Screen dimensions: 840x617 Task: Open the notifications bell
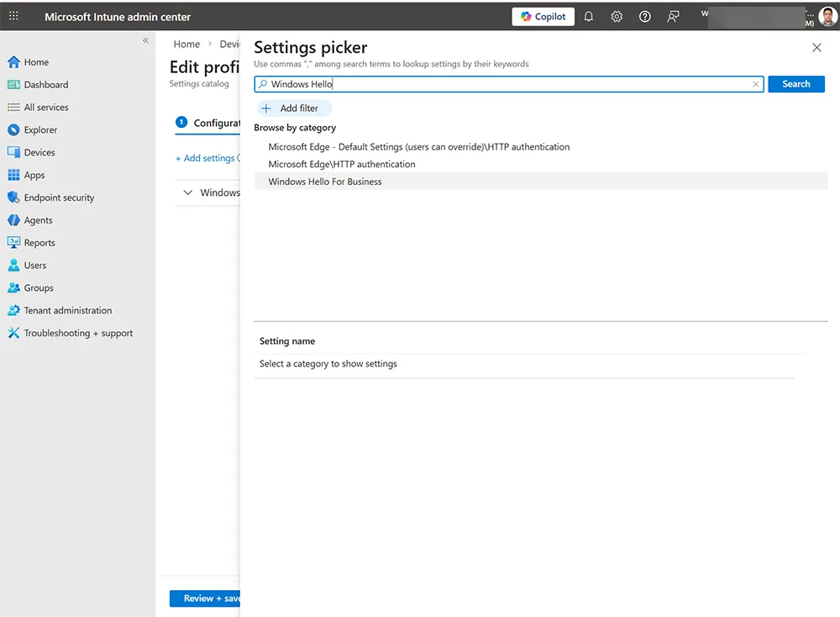tap(588, 16)
